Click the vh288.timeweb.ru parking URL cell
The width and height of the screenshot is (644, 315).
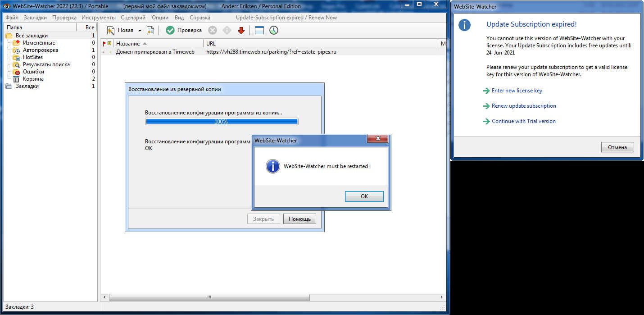271,52
